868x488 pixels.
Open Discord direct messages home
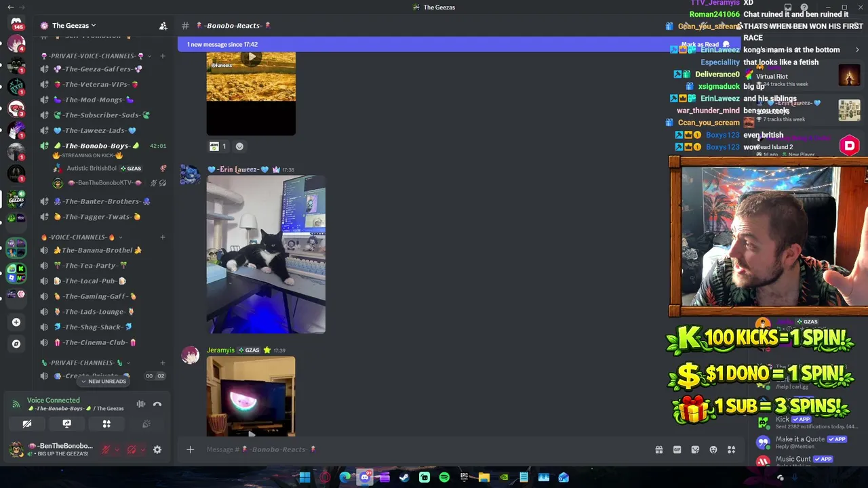[16, 23]
